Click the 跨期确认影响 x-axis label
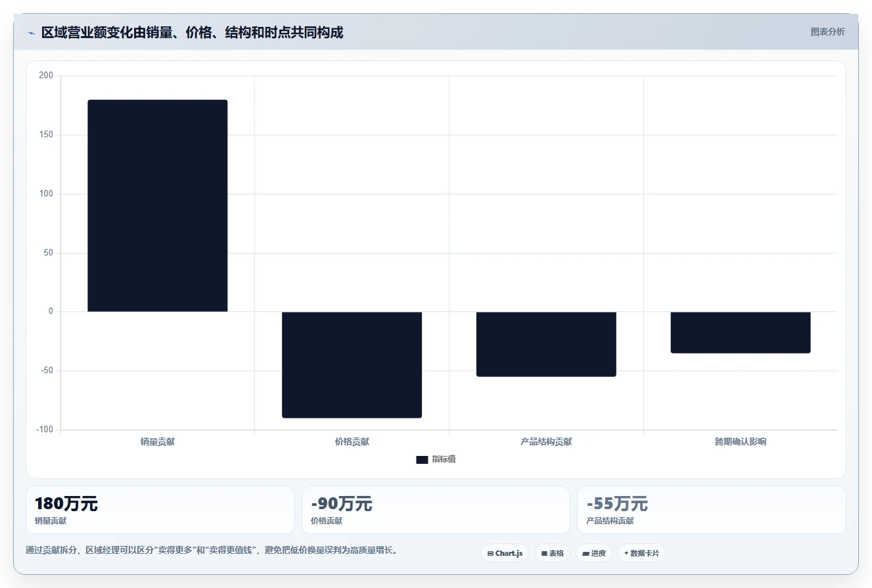The width and height of the screenshot is (872, 588). pyautogui.click(x=741, y=442)
